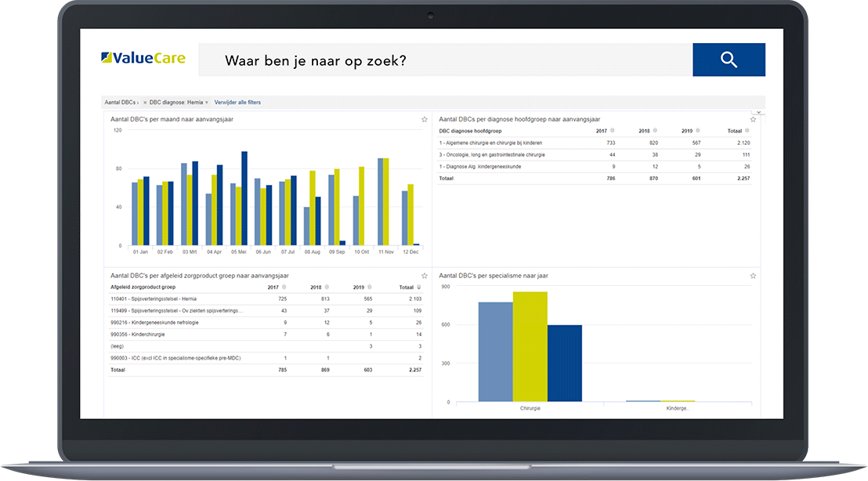Click sort icon beside 2019 in diagnose table

[699, 131]
